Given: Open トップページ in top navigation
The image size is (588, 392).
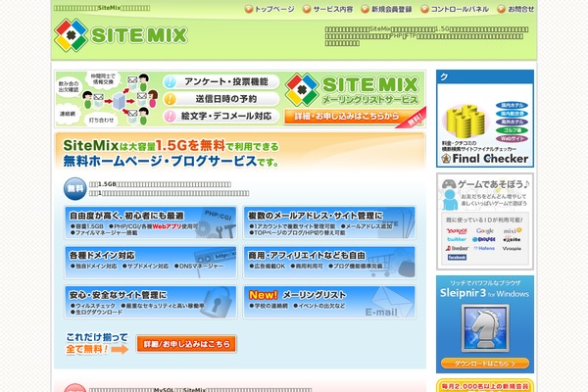Looking at the screenshot, I should pos(270,9).
